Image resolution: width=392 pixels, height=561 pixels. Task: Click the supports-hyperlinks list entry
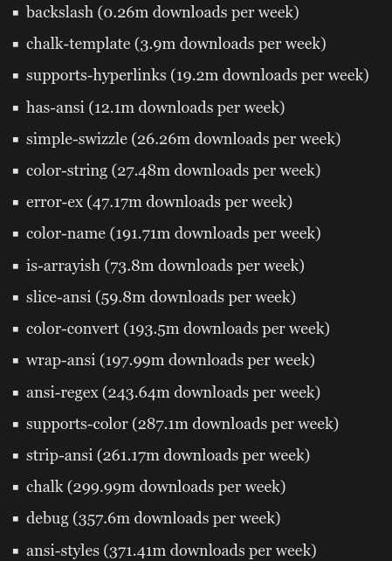pyautogui.click(x=197, y=75)
